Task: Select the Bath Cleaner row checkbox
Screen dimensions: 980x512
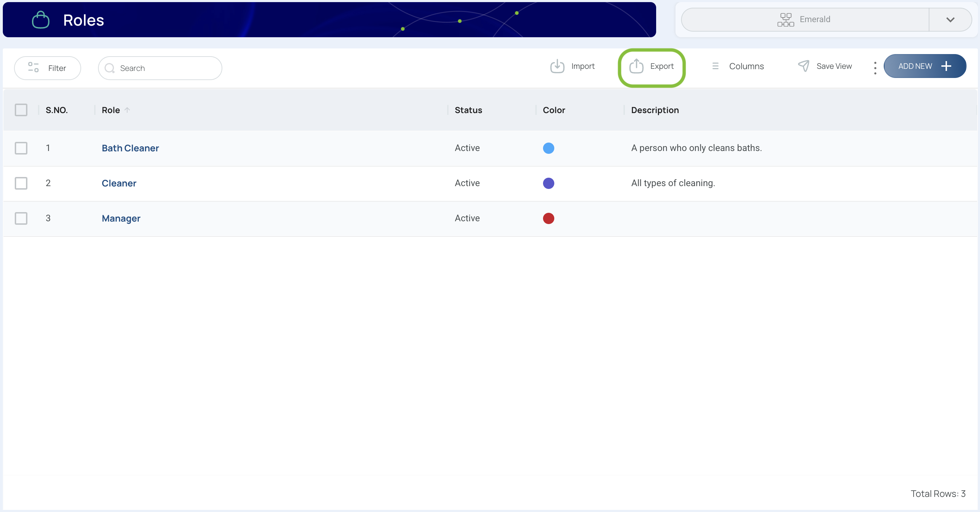Action: pos(21,148)
